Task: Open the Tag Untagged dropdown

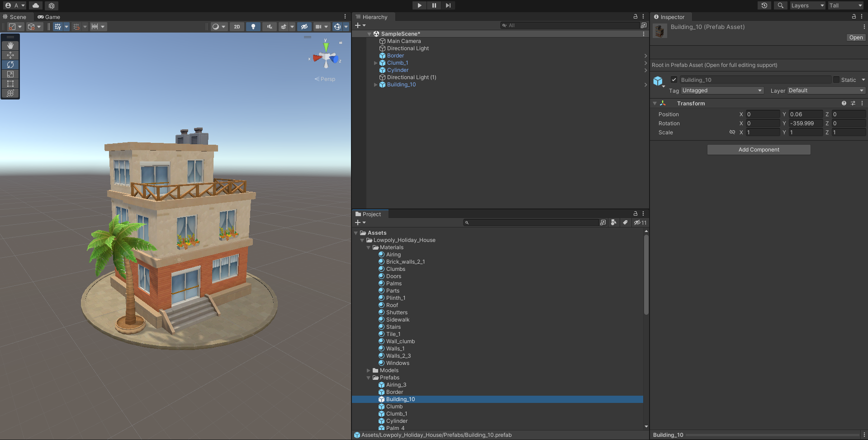Action: (721, 90)
